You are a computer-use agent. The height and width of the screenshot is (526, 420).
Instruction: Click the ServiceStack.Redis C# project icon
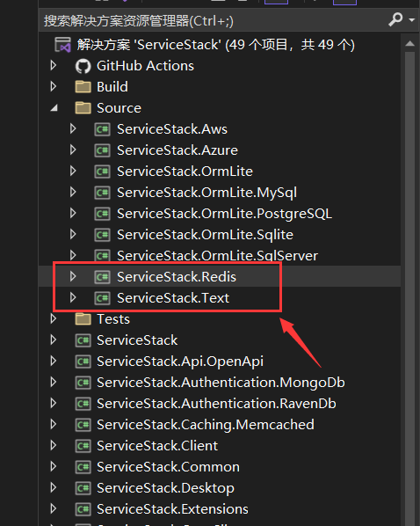point(102,277)
